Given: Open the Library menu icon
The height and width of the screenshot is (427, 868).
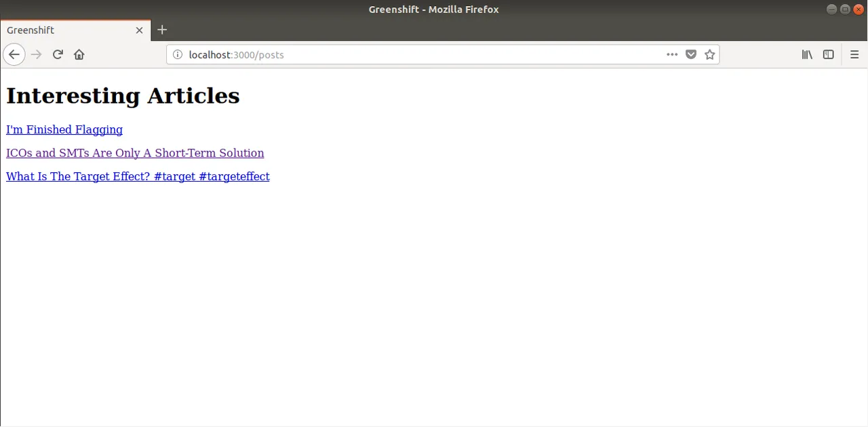Looking at the screenshot, I should coord(807,54).
